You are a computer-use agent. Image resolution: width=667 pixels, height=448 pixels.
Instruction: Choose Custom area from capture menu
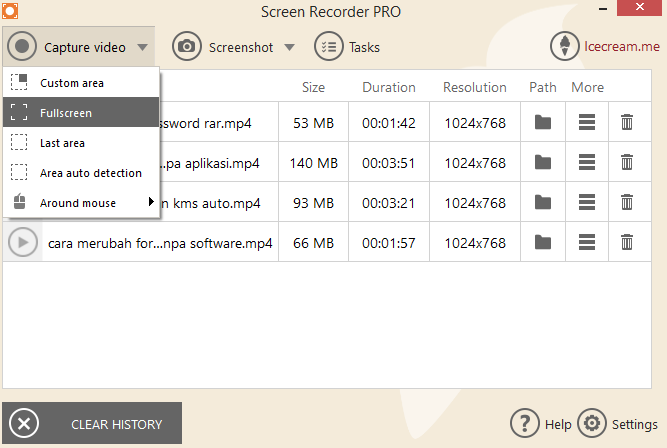coord(81,83)
